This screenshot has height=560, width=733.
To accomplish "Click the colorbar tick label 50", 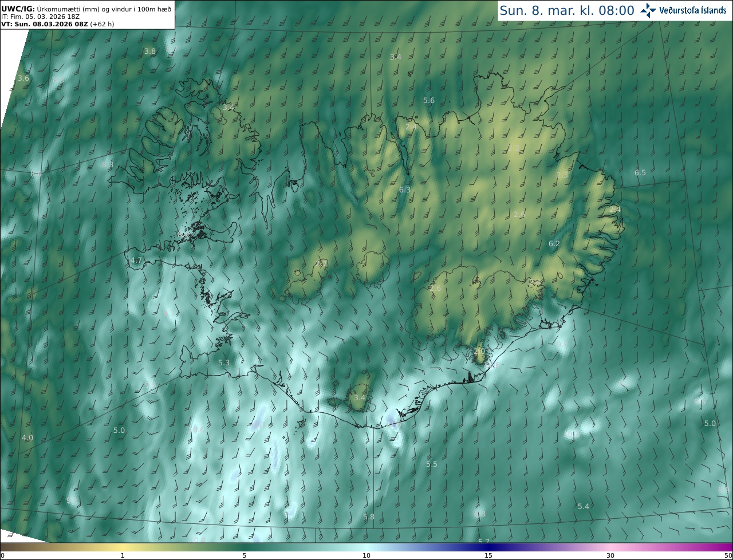I will coord(728,555).
